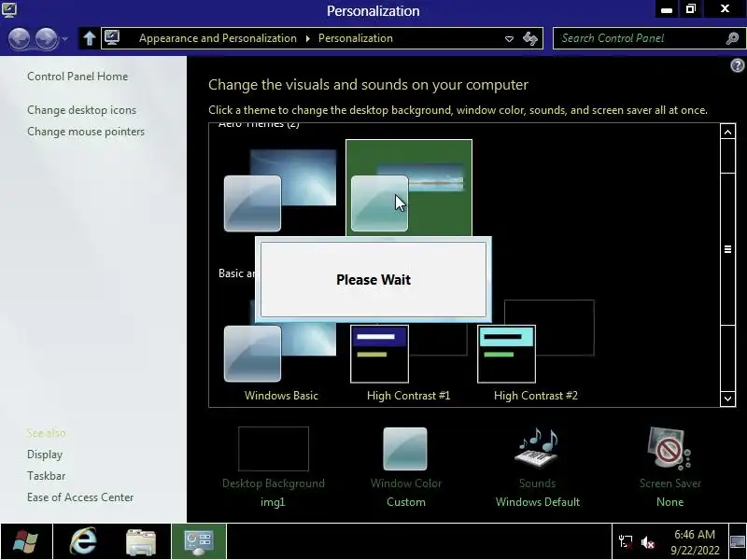Click the Custom window color label
747x560 pixels.
click(406, 502)
